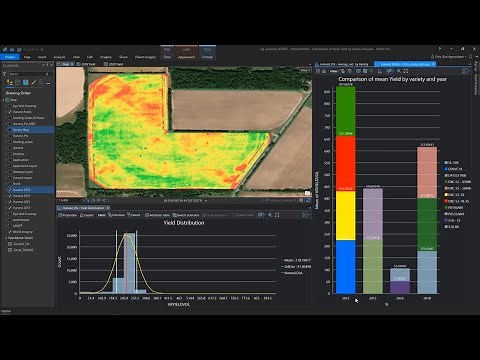This screenshot has height=360, width=480.
Task: Select List By Snapping icon
Action: click(41, 83)
